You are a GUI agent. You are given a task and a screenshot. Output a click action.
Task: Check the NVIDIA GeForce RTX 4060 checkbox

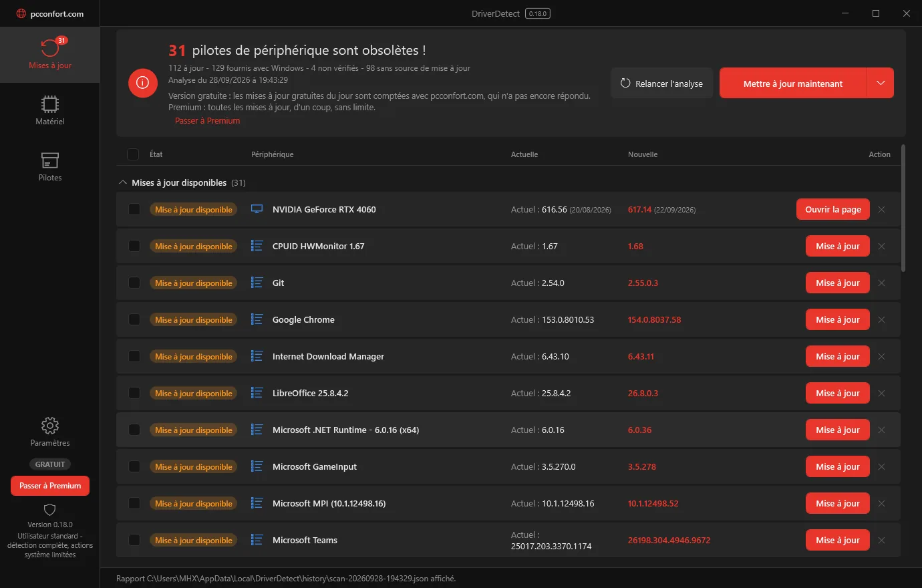(134, 209)
